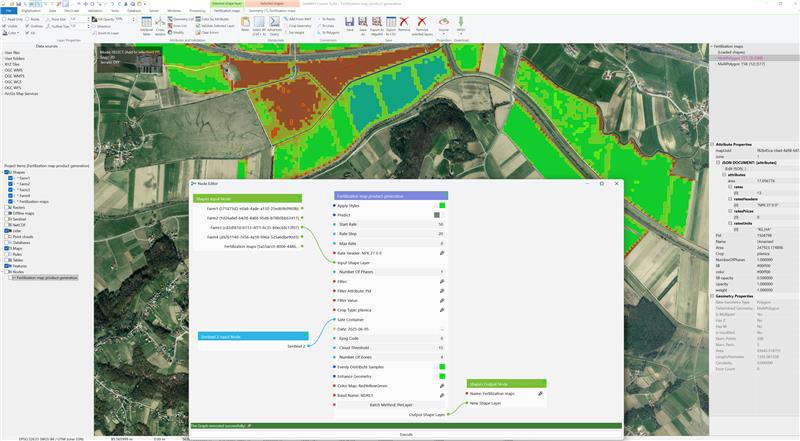Image resolution: width=800 pixels, height=441 pixels.
Task: Toggle Read Only checkbox in ribbon
Action: point(5,19)
